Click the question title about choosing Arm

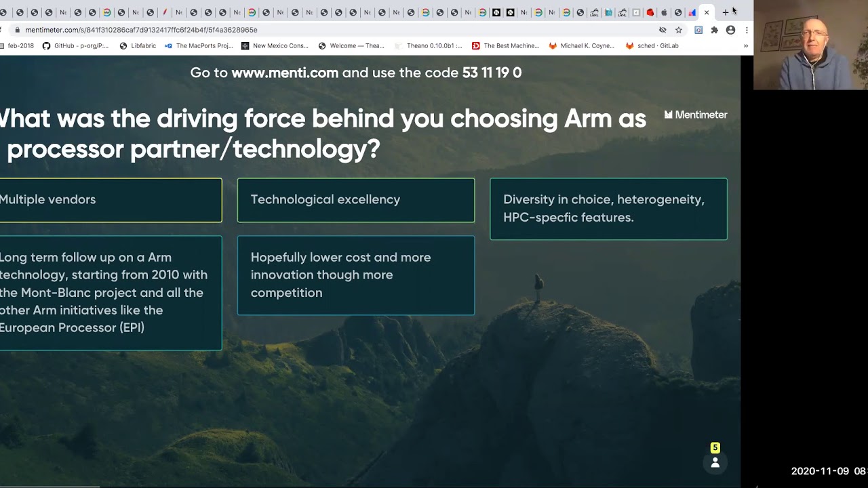(323, 134)
